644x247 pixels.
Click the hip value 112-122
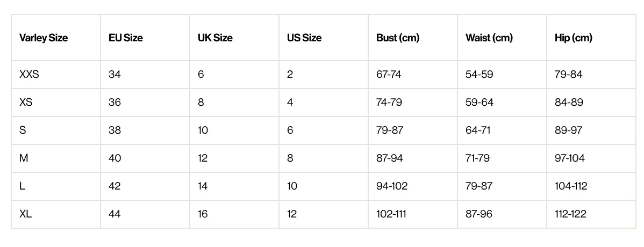coord(570,214)
